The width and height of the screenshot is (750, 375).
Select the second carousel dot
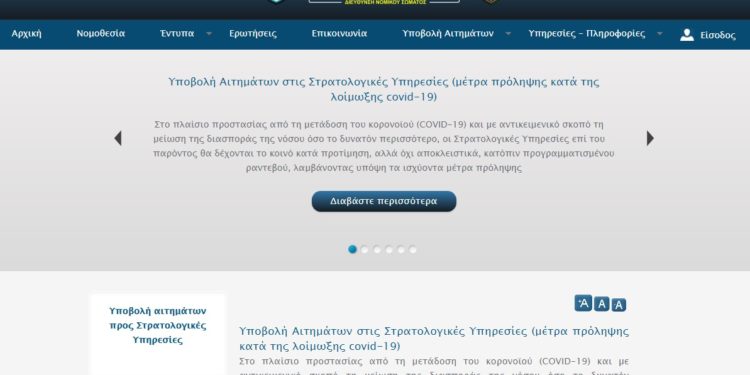pyautogui.click(x=364, y=249)
